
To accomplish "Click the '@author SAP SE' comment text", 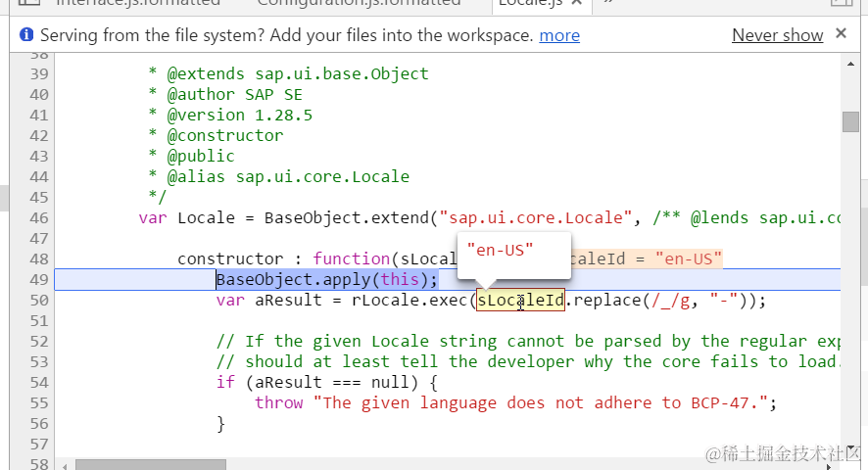I will (x=235, y=95).
